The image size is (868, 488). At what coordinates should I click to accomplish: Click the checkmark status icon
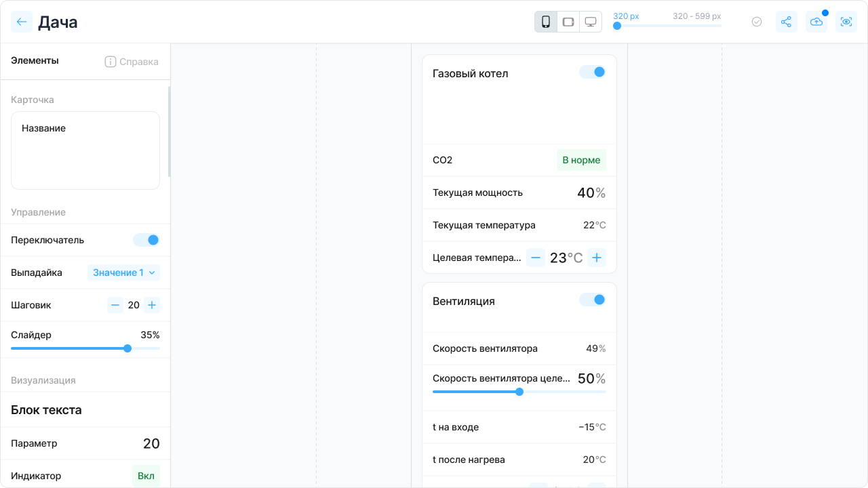tap(757, 22)
